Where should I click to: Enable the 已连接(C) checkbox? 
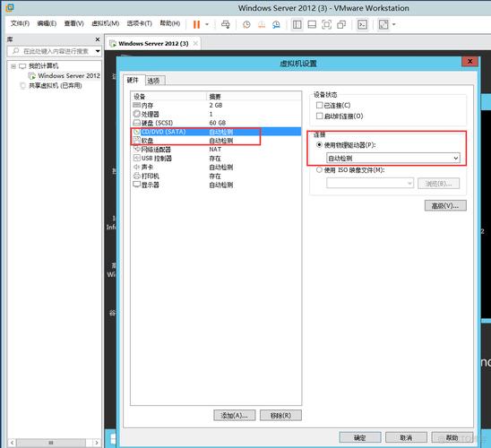coord(319,105)
